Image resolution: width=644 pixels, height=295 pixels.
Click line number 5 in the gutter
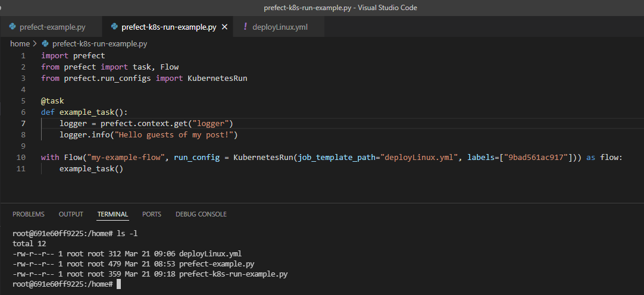(x=23, y=101)
